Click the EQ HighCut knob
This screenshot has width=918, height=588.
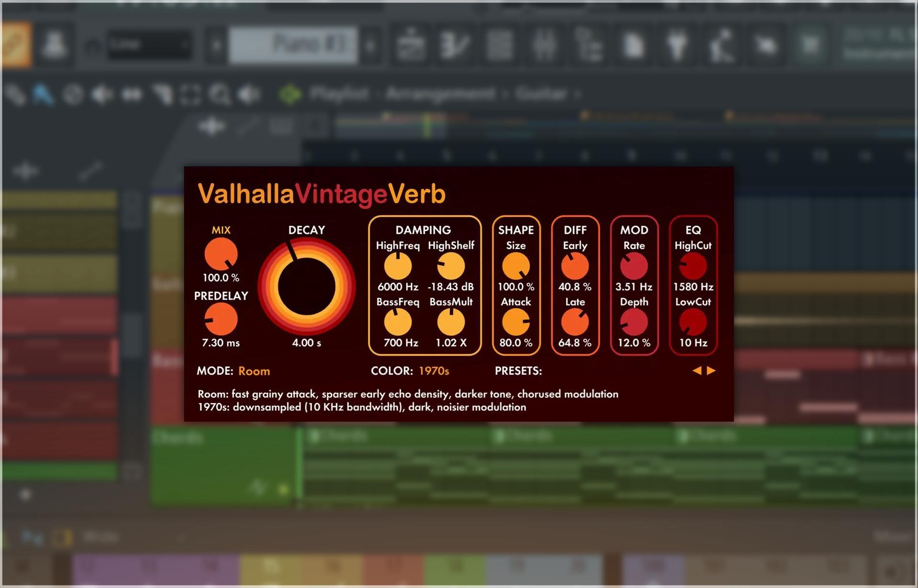693,266
